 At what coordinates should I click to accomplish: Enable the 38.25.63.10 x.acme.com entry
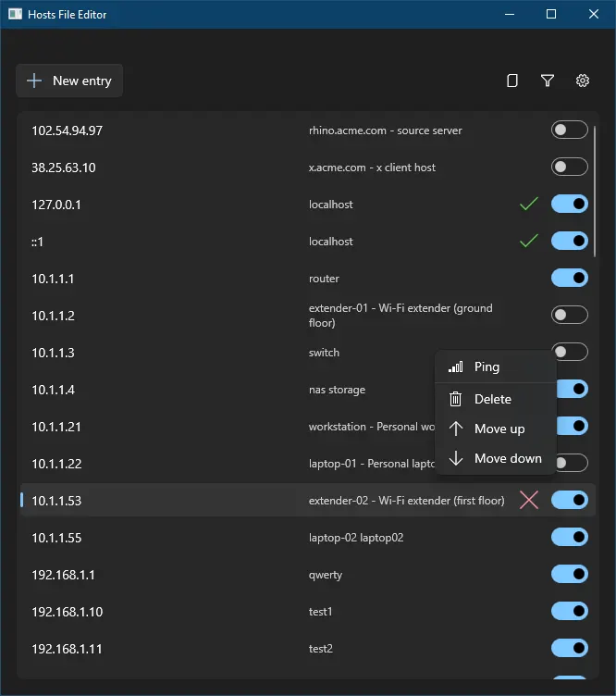570,167
